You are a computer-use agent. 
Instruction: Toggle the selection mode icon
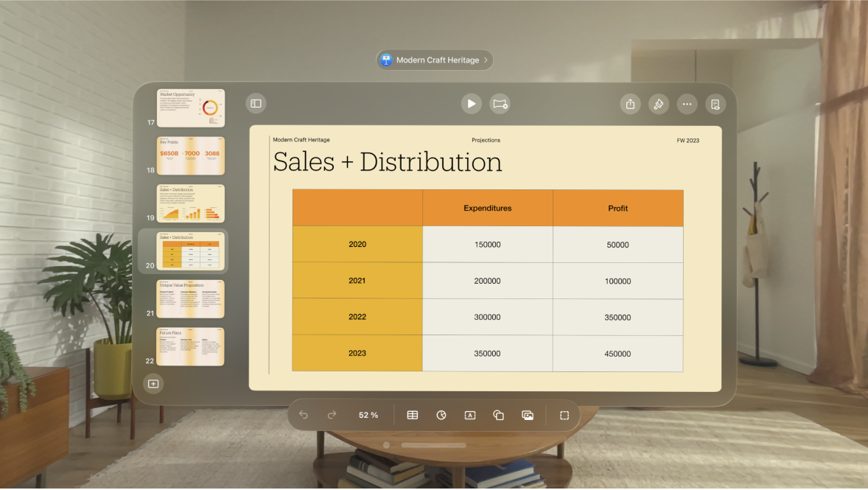point(564,415)
